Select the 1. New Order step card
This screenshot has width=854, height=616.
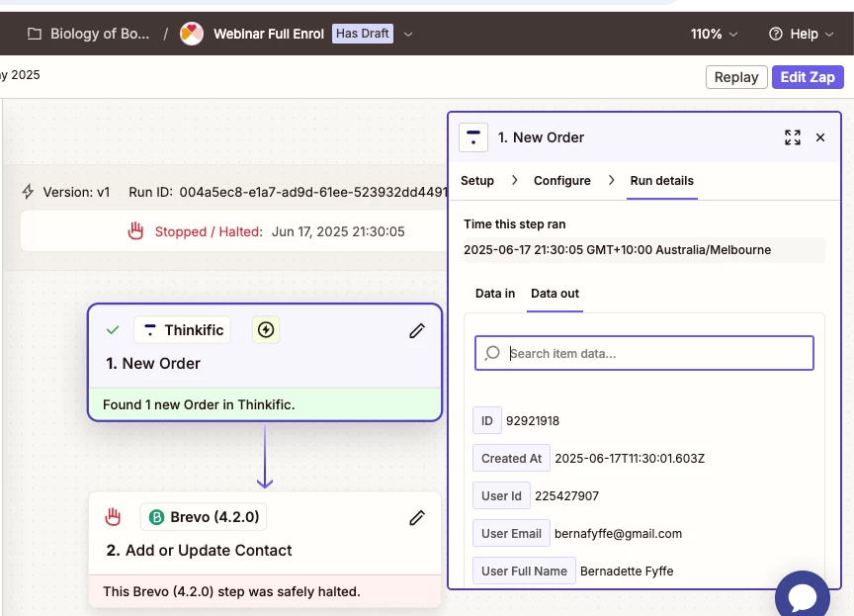pos(265,362)
